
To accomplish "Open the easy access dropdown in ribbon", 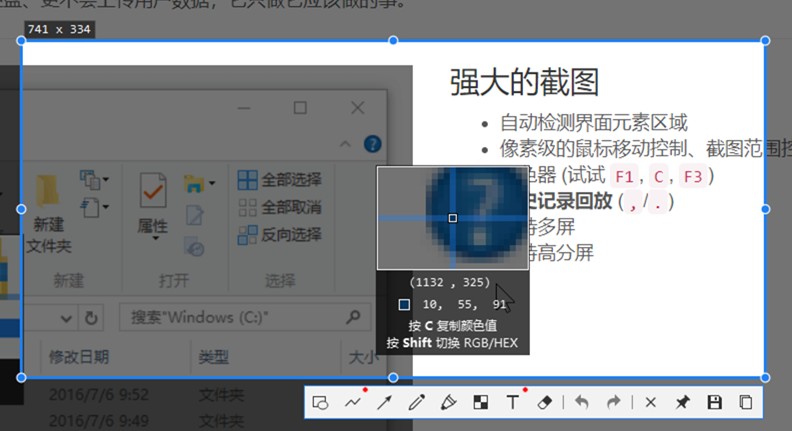I will [94, 208].
